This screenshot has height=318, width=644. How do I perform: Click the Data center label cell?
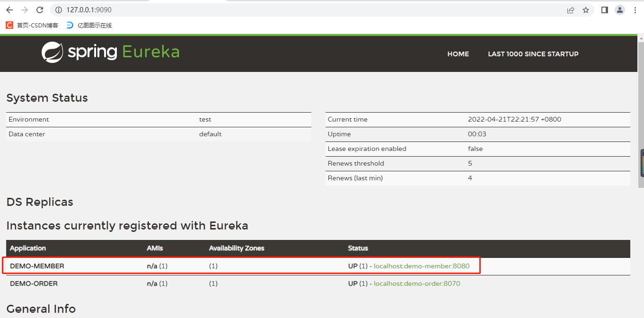pos(26,134)
